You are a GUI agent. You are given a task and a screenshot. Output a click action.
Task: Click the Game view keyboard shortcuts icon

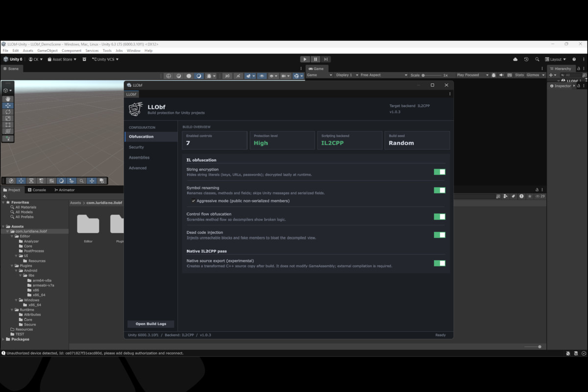[x=509, y=75]
